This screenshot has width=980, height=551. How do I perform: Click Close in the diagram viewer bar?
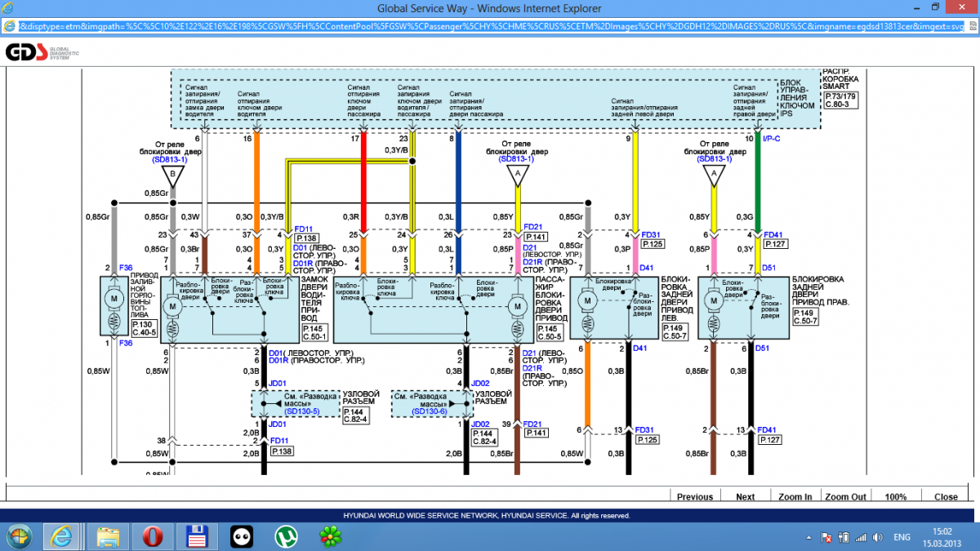tap(946, 496)
